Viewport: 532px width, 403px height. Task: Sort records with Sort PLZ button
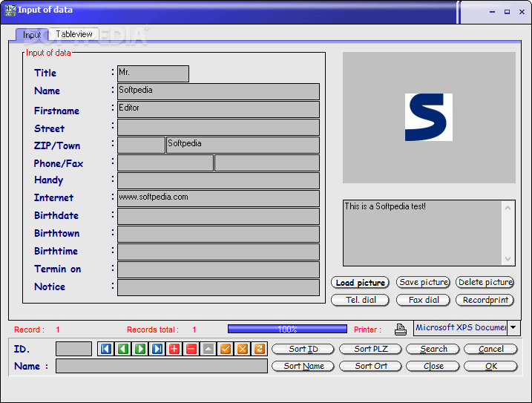click(x=370, y=349)
